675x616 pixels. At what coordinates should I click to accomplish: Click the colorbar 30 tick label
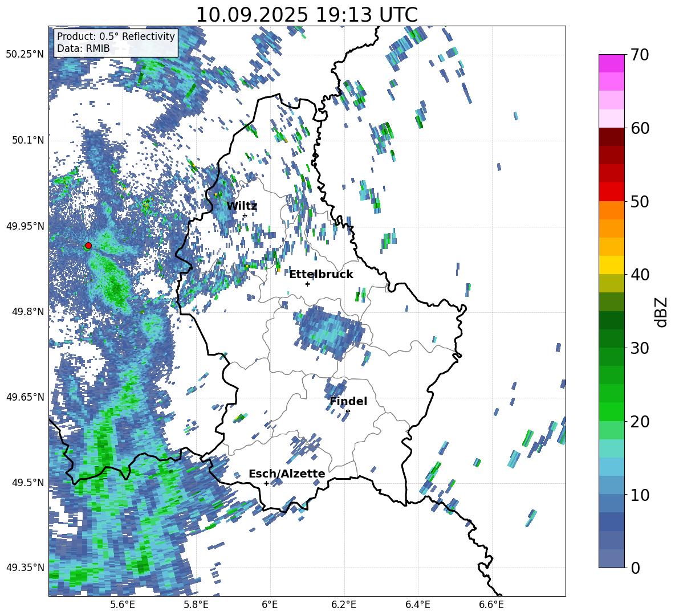(x=640, y=348)
